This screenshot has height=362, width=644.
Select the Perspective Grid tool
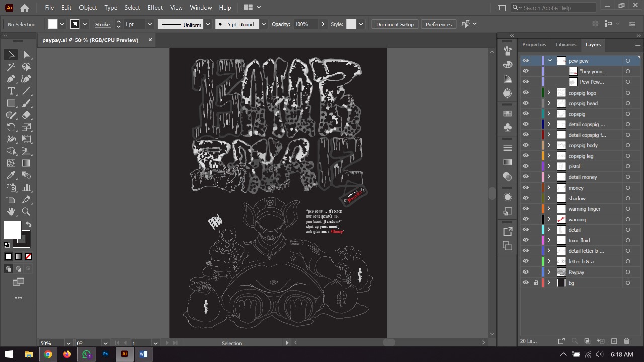point(26,151)
